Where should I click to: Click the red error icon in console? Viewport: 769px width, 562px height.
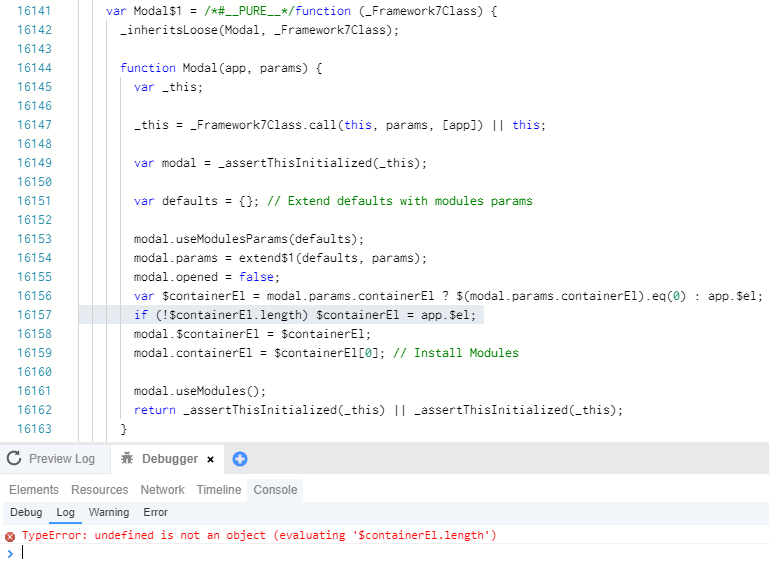tap(10, 536)
